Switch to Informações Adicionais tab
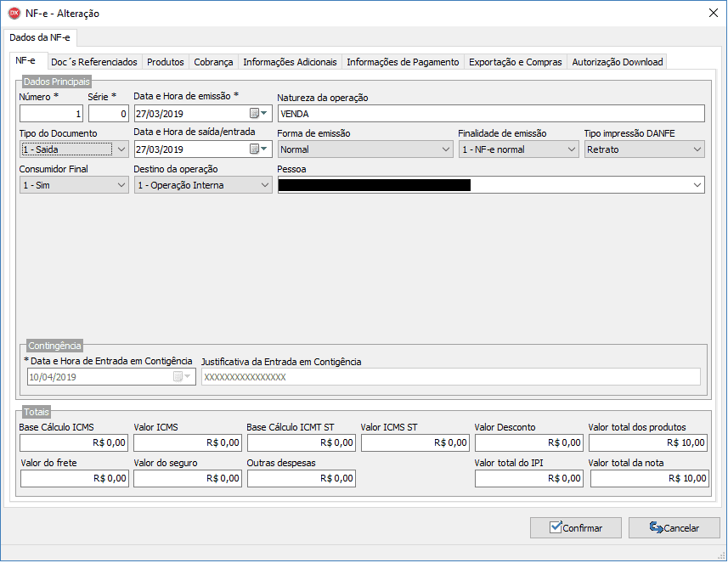Screen dimensions: 728x563 [291, 62]
